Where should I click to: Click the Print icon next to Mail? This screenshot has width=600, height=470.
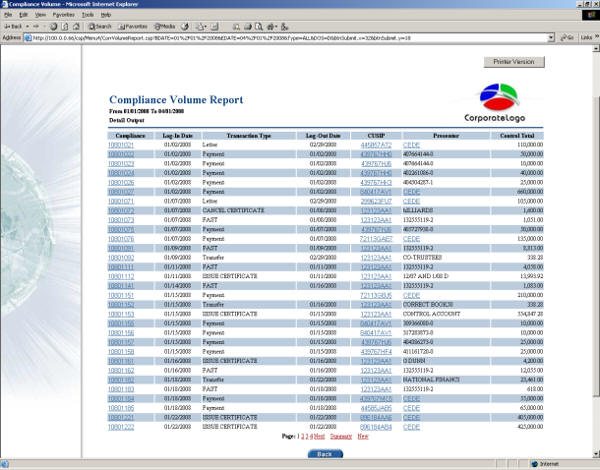(214, 26)
